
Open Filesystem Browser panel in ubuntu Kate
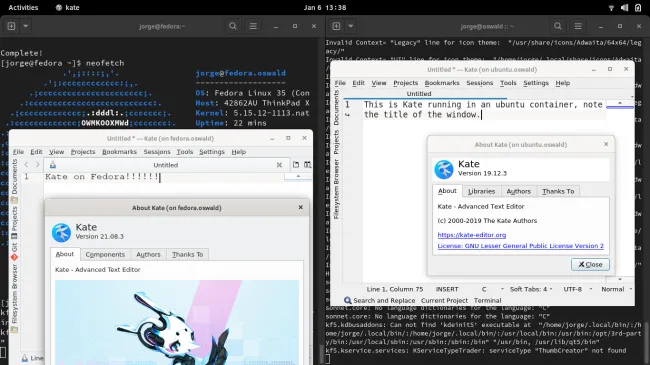pos(336,189)
